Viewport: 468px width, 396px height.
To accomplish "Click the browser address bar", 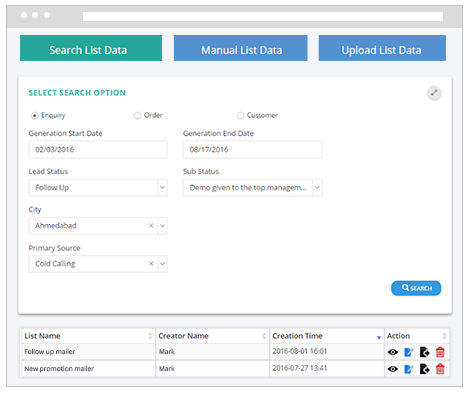I will point(263,16).
